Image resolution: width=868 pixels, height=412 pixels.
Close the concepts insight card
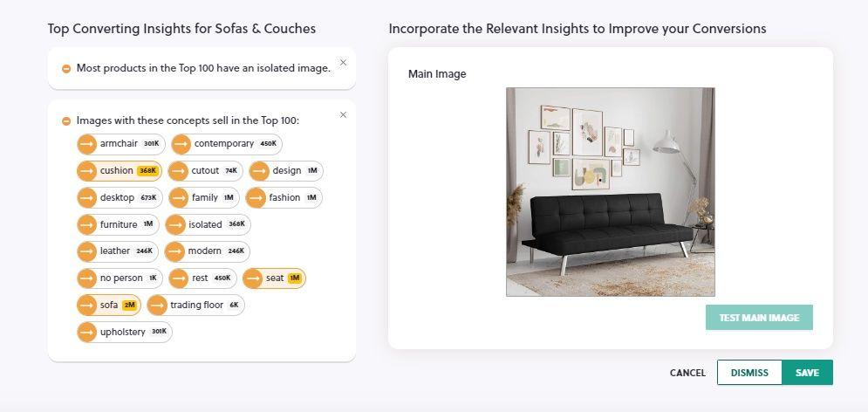pyautogui.click(x=343, y=114)
